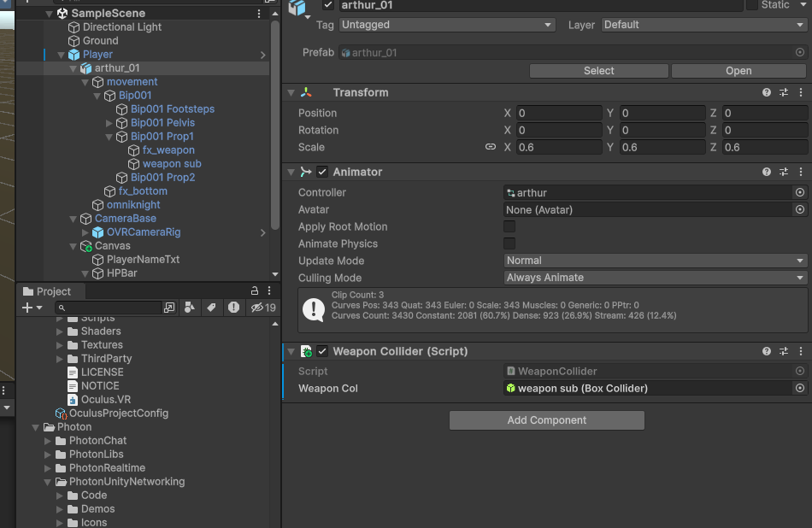Select fx_weapon in hierarchy
This screenshot has height=528, width=812.
point(168,150)
